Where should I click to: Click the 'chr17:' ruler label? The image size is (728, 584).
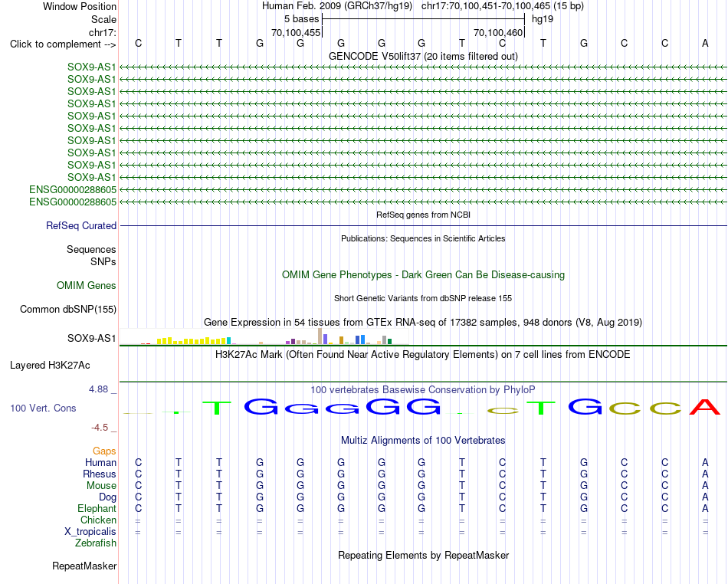[102, 32]
